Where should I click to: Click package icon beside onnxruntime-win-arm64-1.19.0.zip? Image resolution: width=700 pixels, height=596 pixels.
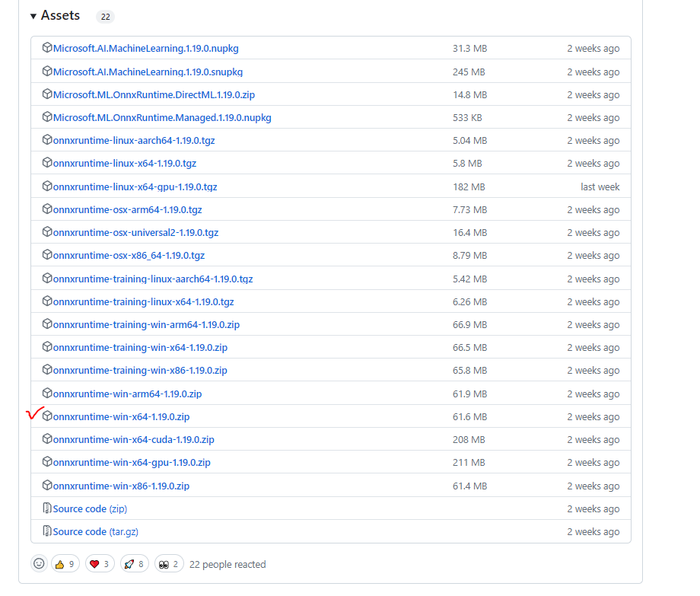[47, 394]
